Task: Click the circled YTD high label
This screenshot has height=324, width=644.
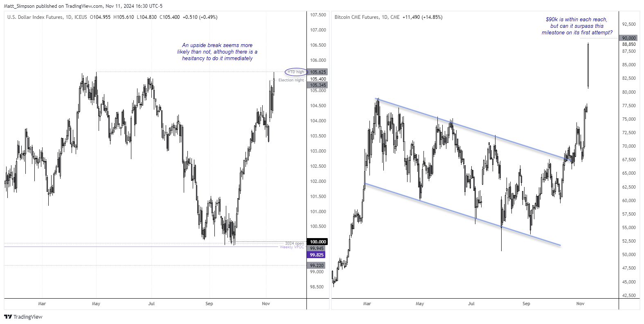Action: point(296,72)
